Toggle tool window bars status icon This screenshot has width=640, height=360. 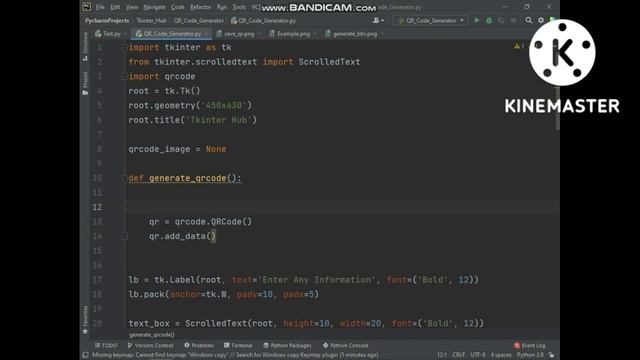pos(85,355)
